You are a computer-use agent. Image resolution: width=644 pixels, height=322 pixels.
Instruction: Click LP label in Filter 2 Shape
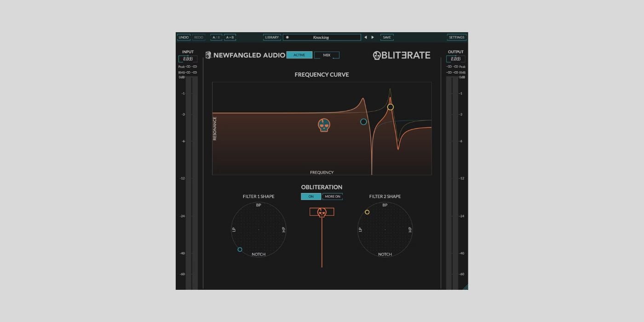pyautogui.click(x=360, y=230)
